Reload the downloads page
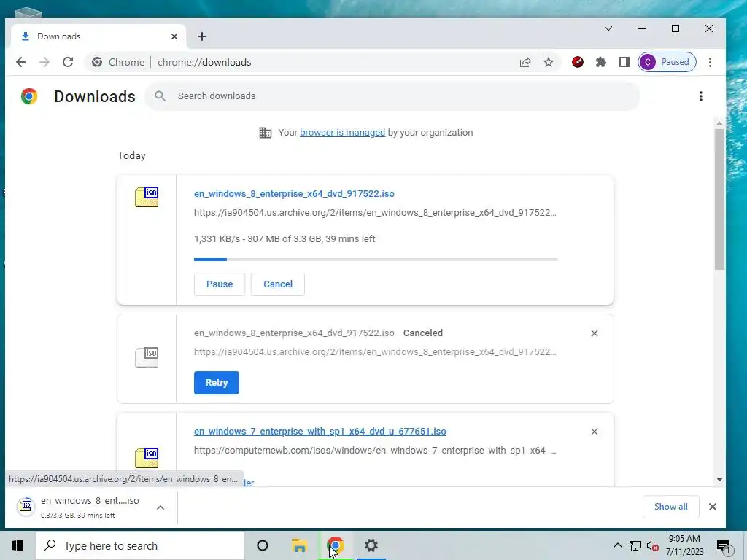This screenshot has height=560, width=747. 68,63
